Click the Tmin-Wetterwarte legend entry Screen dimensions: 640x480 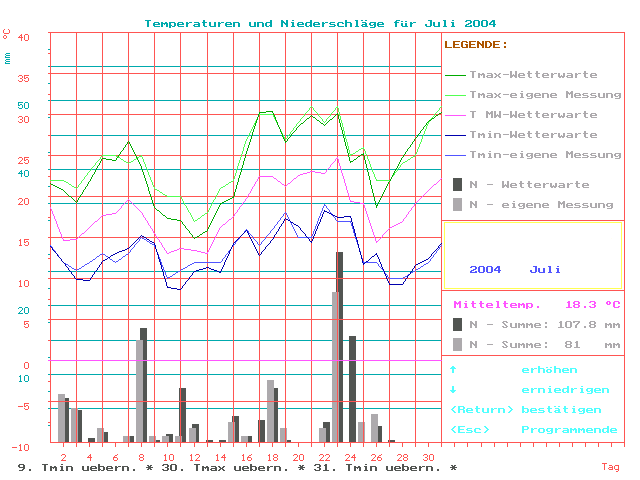coord(532,135)
